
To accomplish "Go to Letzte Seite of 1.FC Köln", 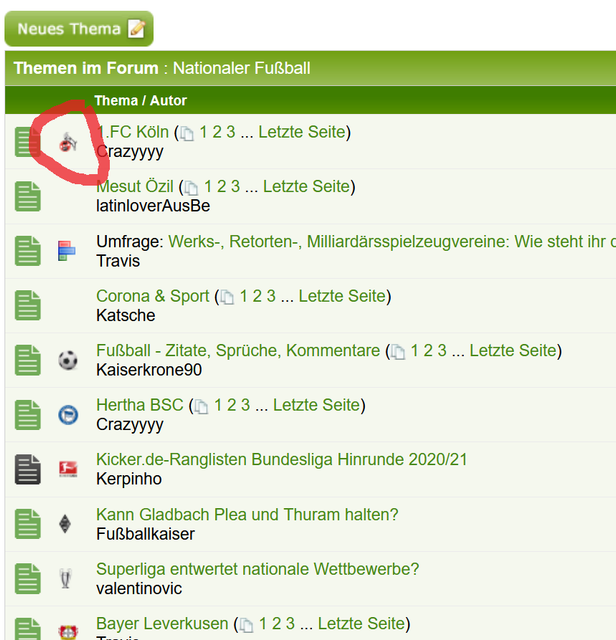I will point(302,132).
